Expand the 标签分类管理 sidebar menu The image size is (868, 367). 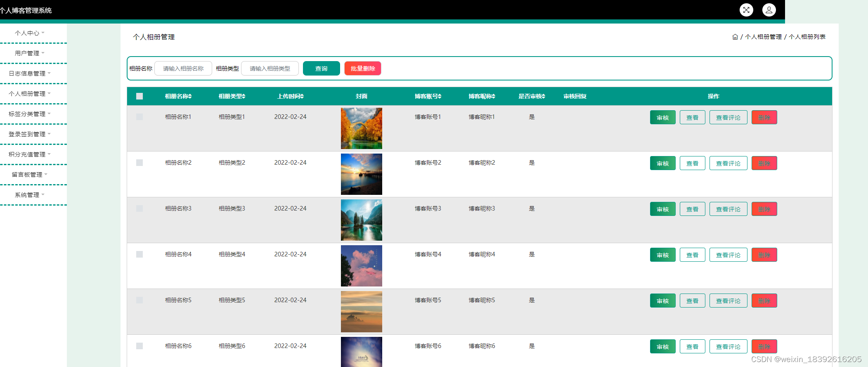[30, 114]
